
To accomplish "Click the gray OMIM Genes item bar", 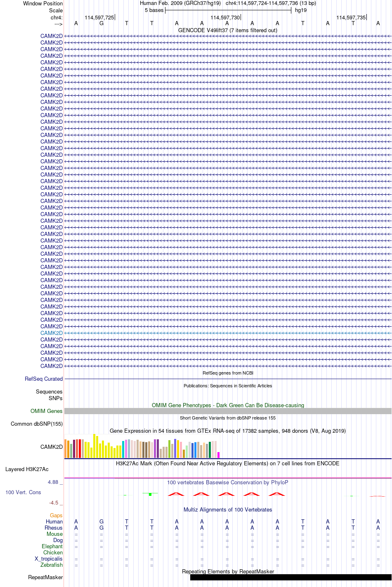I will tap(228, 411).
